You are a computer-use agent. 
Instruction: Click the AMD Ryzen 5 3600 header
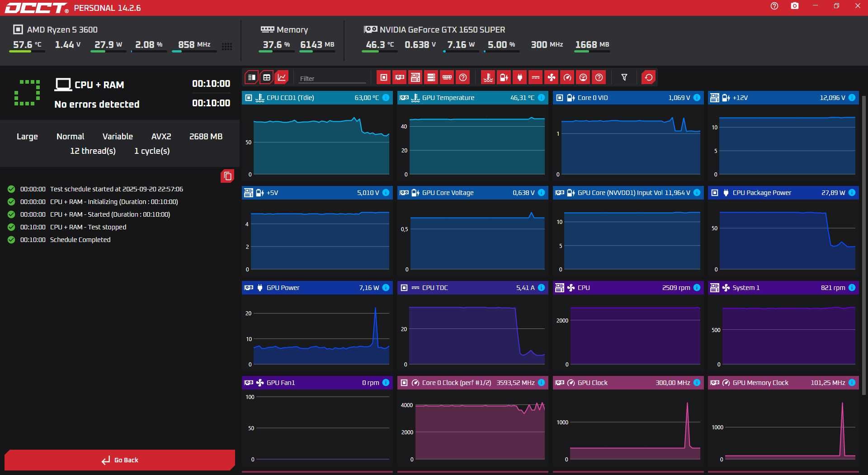(x=56, y=29)
